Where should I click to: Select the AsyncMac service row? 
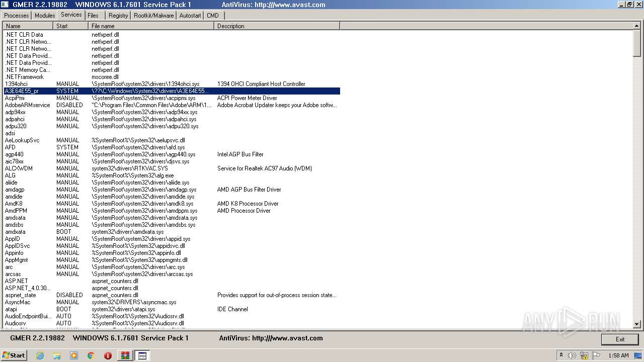[x=172, y=302]
